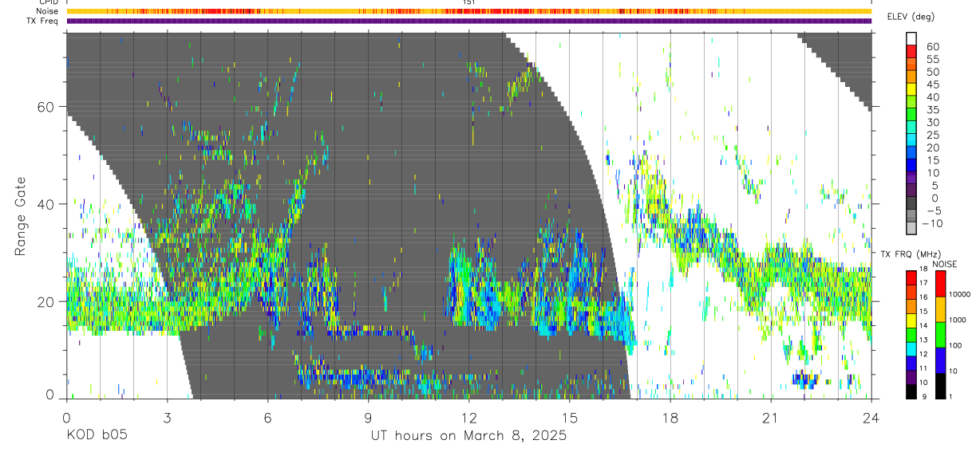The width and height of the screenshot is (980, 452).
Task: Click the '40' tick label on the Range Gate axis
Action: click(46, 204)
